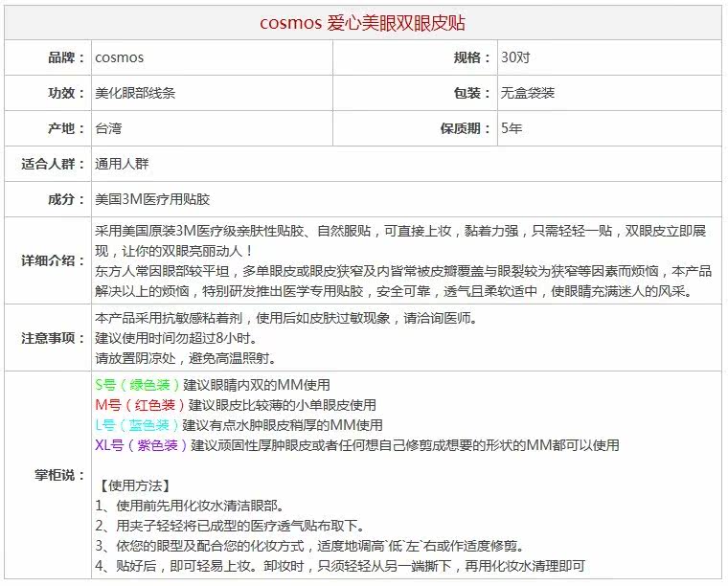Click the value '无盒袋装'
Image resolution: width=728 pixels, height=586 pixels.
(528, 93)
